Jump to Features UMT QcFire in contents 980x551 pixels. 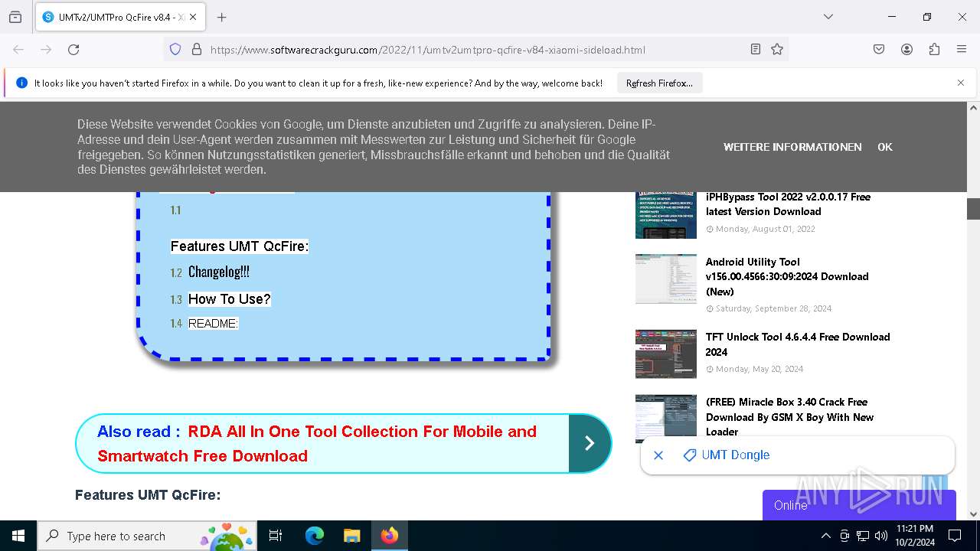tap(240, 246)
